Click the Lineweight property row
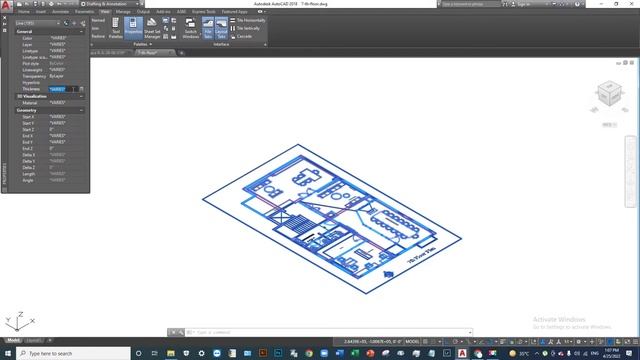Image resolution: width=640 pixels, height=360 pixels. 50,70
